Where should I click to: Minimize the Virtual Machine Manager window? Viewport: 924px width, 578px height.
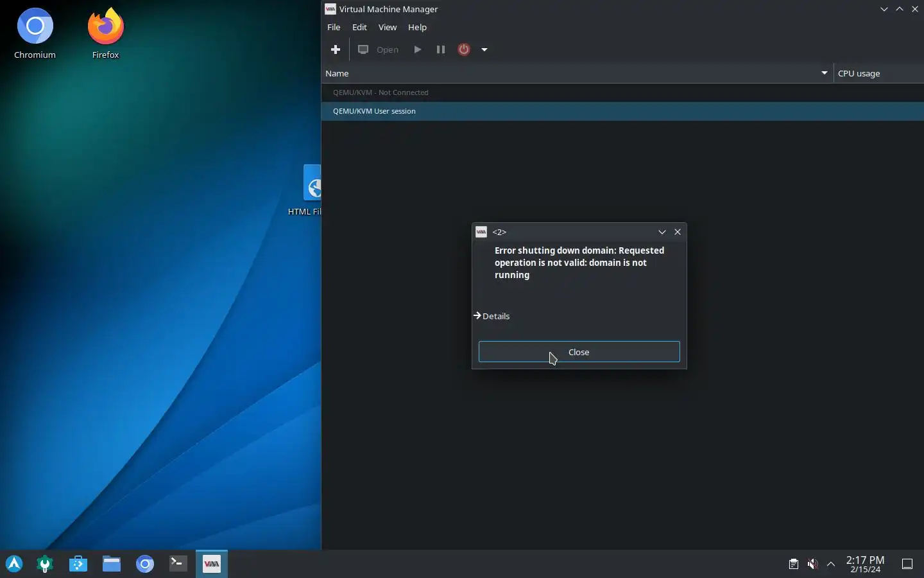pos(884,9)
